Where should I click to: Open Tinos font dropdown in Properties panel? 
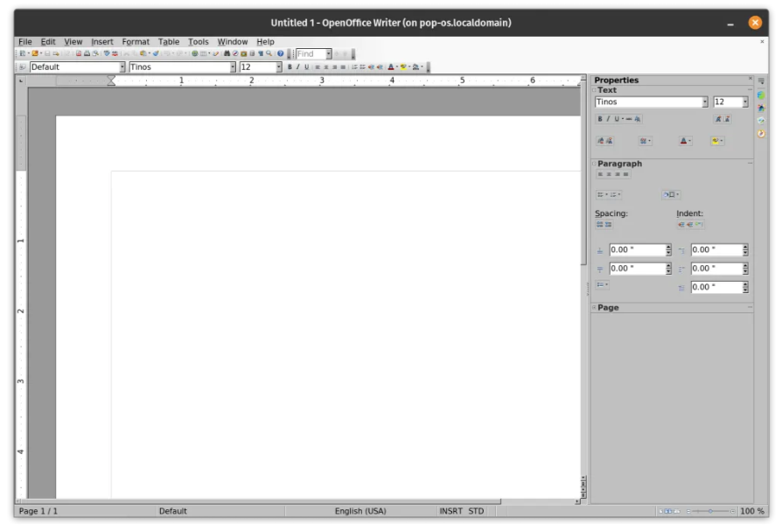tap(705, 101)
